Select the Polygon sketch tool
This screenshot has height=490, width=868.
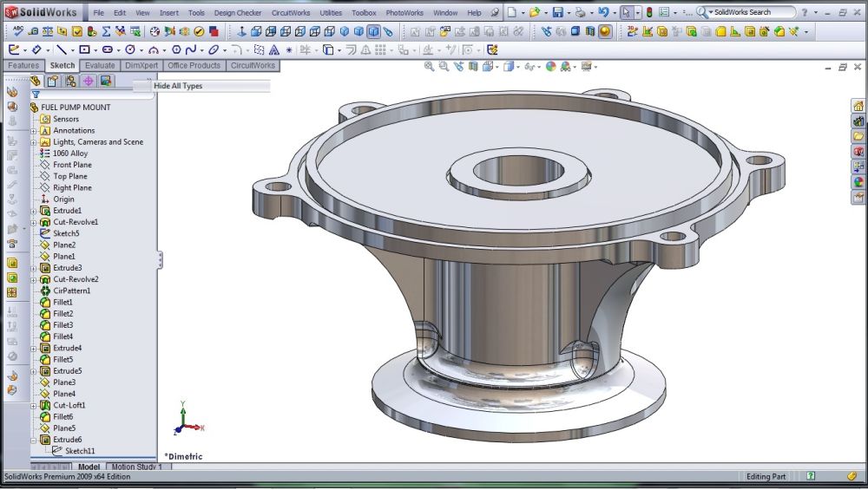point(176,49)
